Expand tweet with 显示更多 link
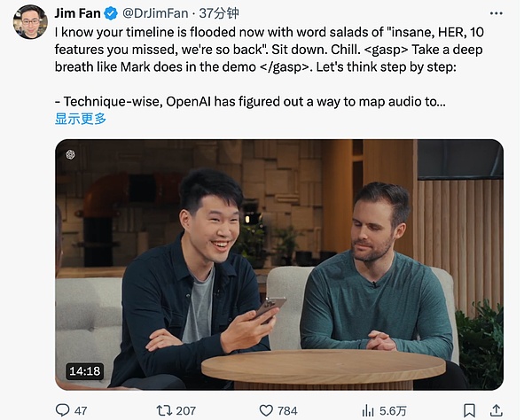Image resolution: width=532 pixels, height=420 pixels. tap(81, 118)
